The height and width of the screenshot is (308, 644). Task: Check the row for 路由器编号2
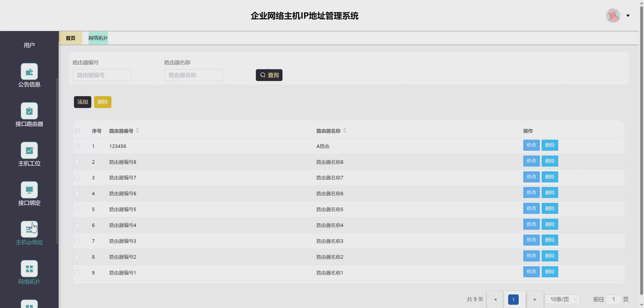(77, 257)
